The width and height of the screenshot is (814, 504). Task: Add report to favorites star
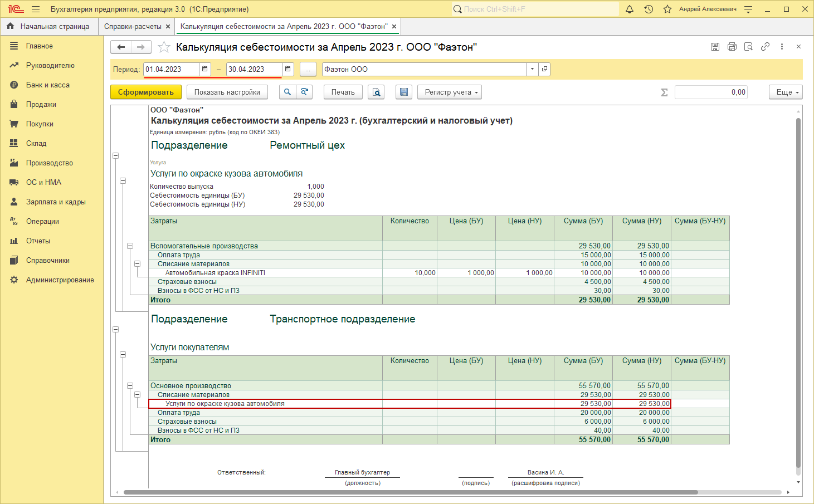coord(164,47)
